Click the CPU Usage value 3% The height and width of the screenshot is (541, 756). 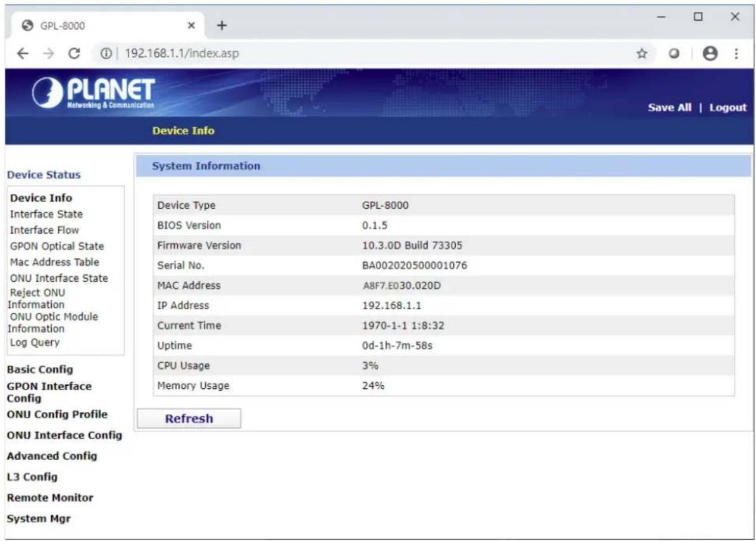(x=371, y=366)
